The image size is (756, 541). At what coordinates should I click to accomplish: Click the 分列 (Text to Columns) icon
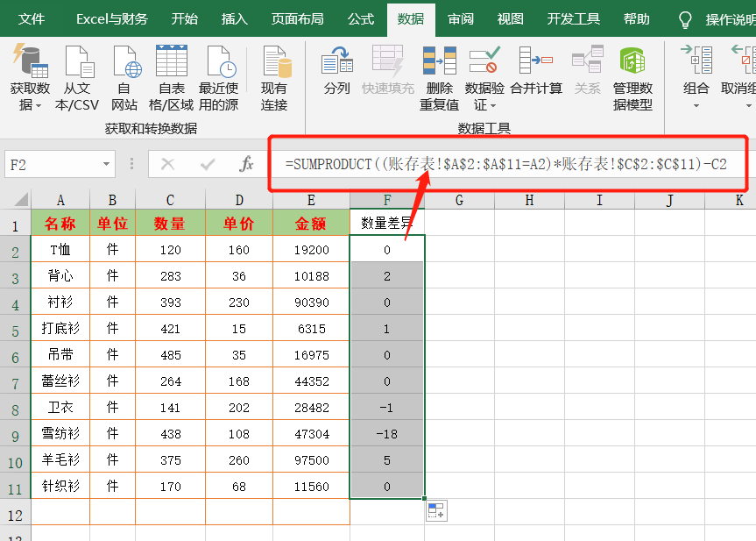tap(336, 63)
